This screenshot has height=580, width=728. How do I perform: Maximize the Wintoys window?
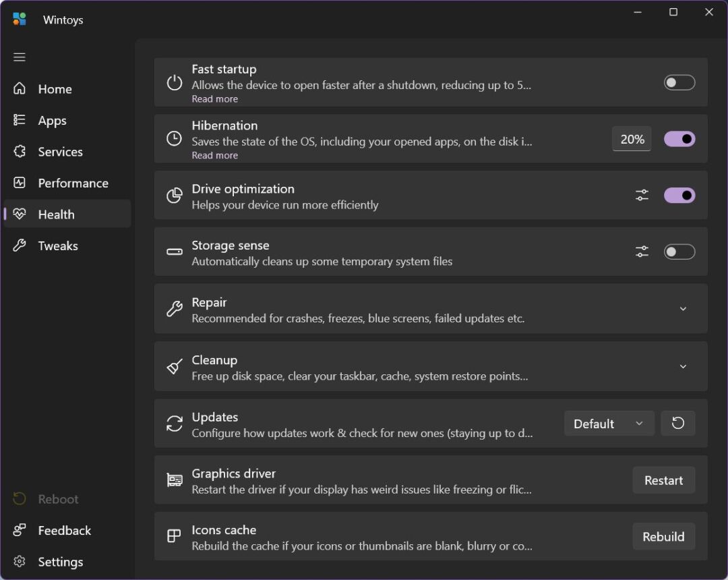[673, 12]
